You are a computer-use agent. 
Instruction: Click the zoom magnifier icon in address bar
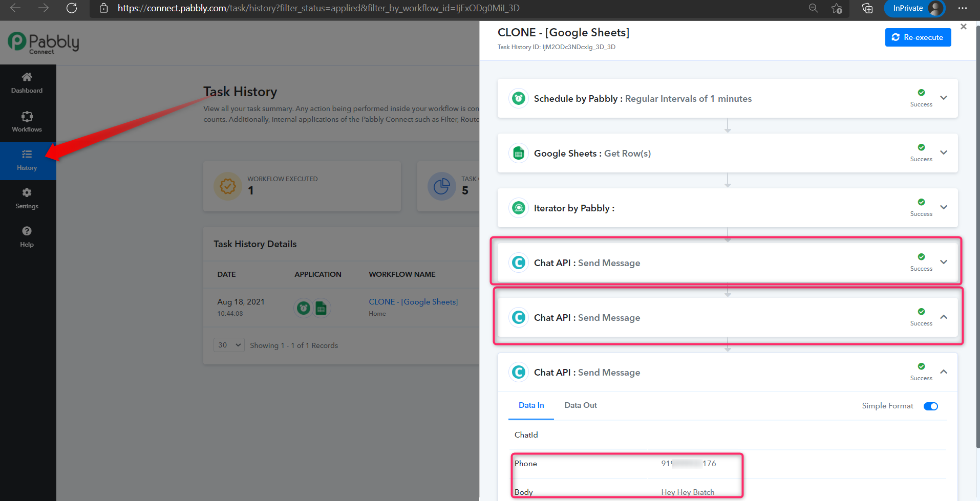pyautogui.click(x=813, y=8)
